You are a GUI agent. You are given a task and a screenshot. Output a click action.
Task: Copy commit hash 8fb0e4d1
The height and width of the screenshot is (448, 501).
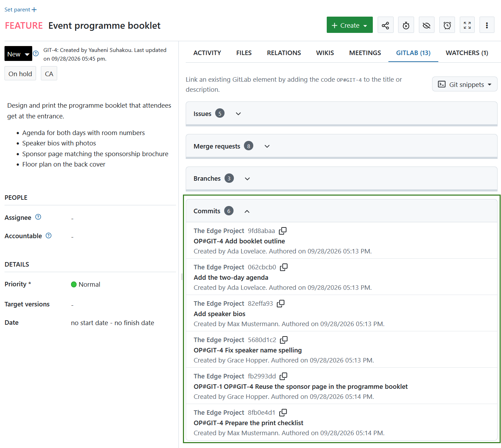(x=283, y=412)
